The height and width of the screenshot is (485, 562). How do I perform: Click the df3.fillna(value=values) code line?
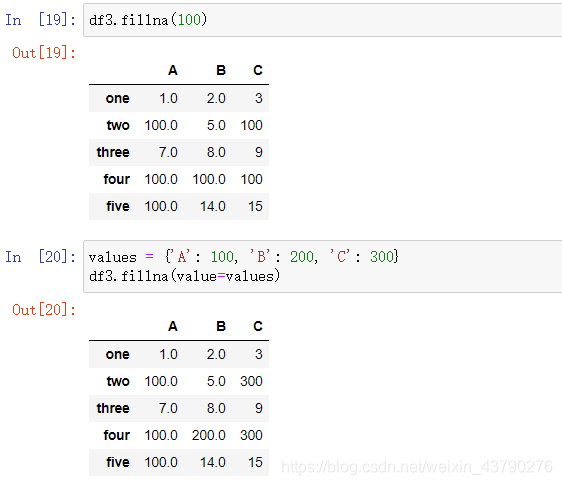184,276
